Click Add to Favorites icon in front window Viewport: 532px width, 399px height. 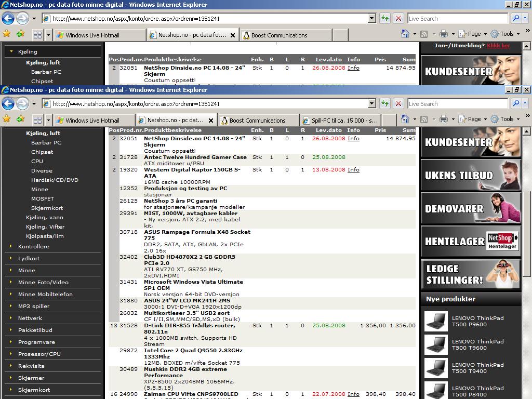coord(21,119)
